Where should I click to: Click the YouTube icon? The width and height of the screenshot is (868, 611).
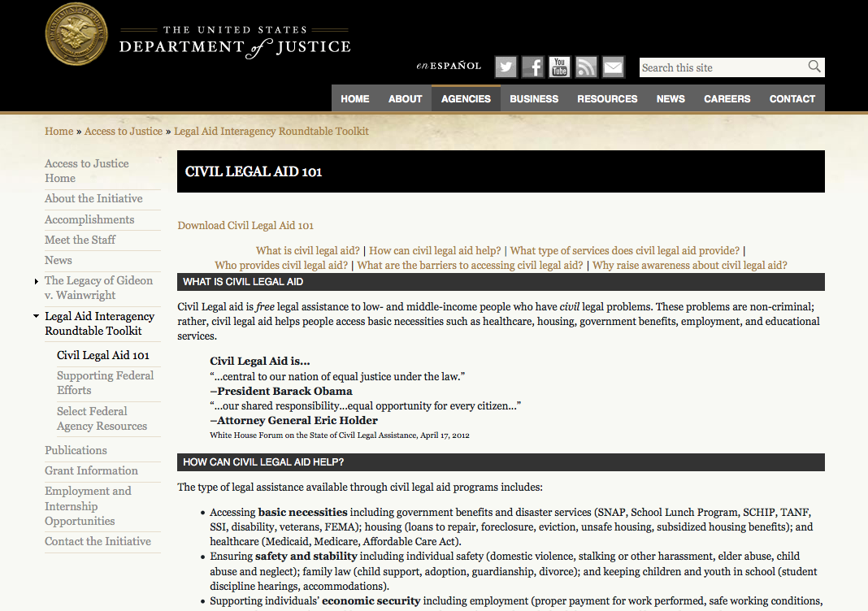pos(559,67)
